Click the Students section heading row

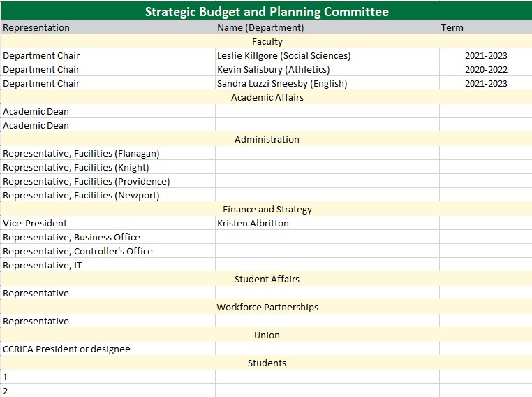[267, 363]
